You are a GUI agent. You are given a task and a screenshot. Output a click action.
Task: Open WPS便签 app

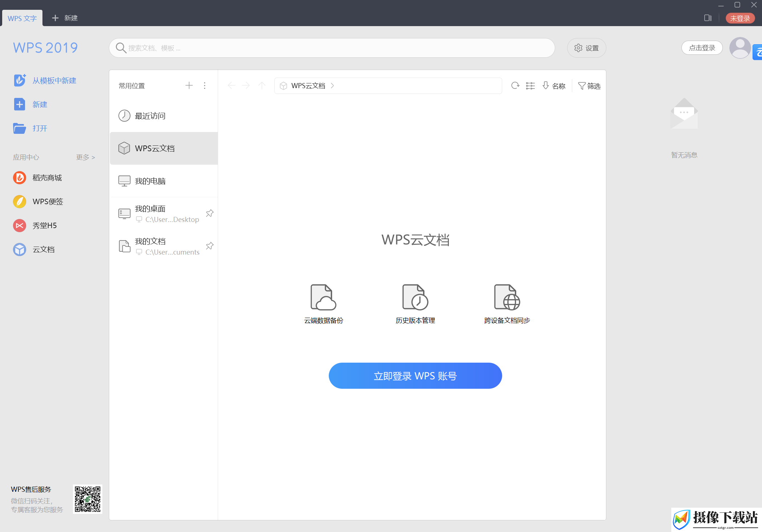coord(38,202)
